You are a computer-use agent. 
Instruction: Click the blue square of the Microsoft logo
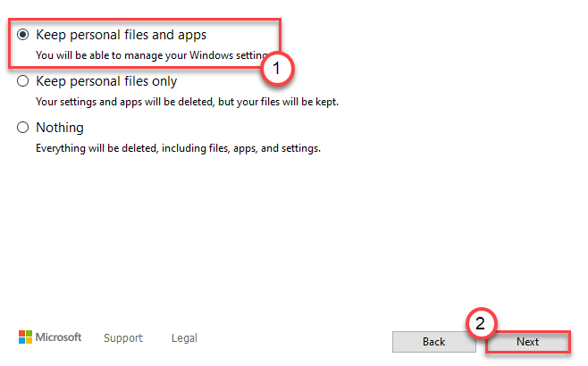pyautogui.click(x=21, y=341)
